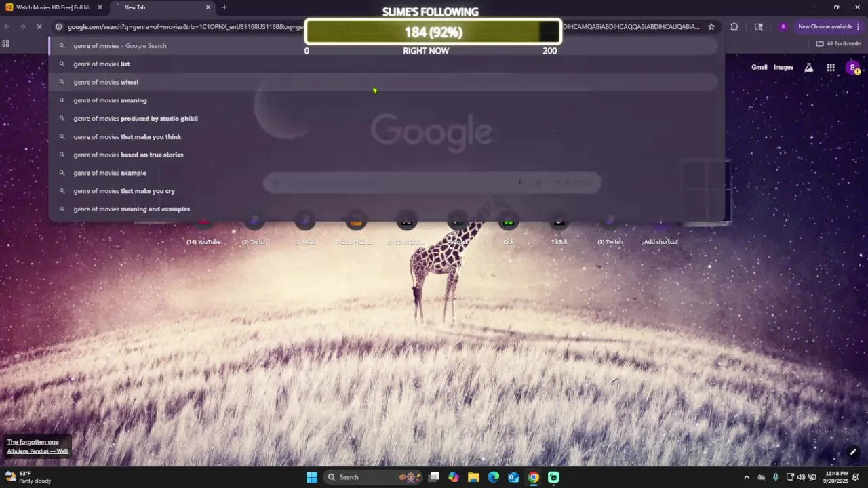Open Outlook from the taskbar
The height and width of the screenshot is (488, 868).
click(x=513, y=477)
